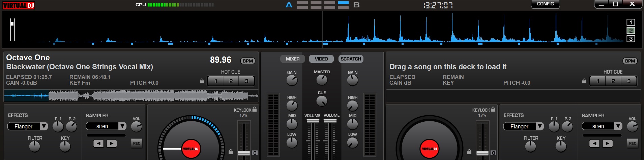Select next sample on left sampler
The image size is (644, 160).
coord(112,144)
